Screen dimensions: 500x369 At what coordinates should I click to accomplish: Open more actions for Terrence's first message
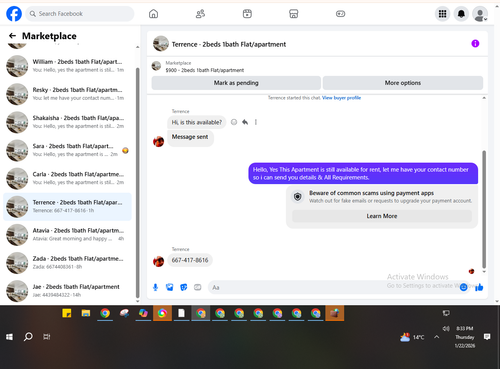(256, 122)
